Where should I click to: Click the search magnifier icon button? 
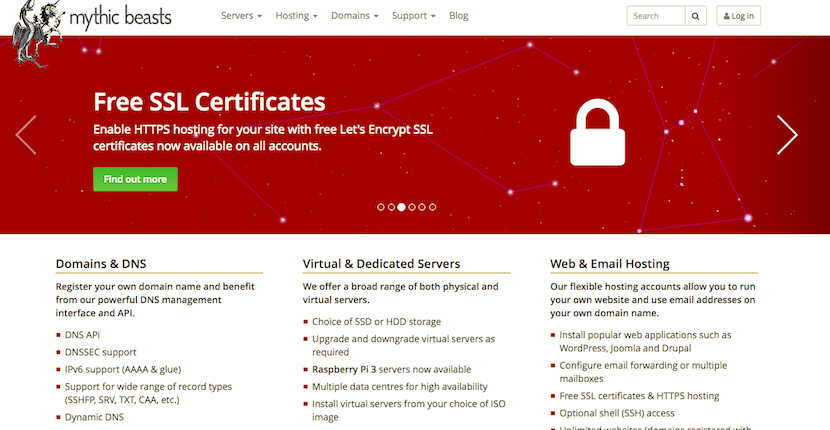click(x=696, y=16)
